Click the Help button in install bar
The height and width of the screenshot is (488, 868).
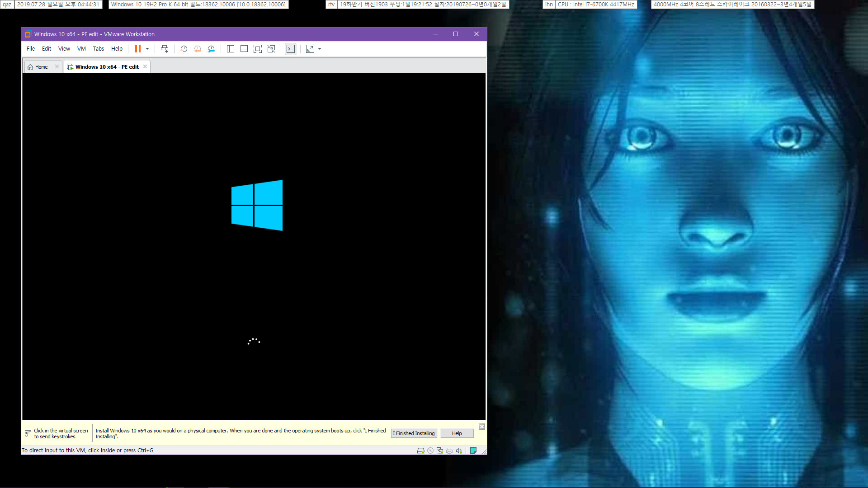457,433
